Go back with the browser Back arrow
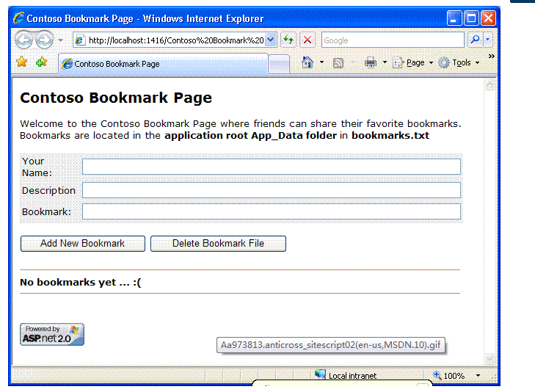Screen dimensions: 535x392 pyautogui.click(x=23, y=40)
